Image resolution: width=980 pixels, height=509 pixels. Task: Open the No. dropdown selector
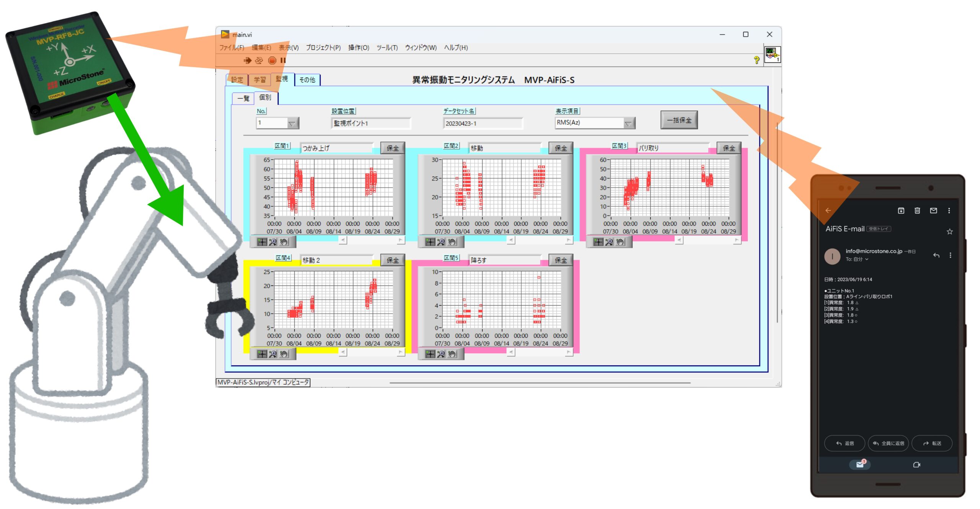292,123
